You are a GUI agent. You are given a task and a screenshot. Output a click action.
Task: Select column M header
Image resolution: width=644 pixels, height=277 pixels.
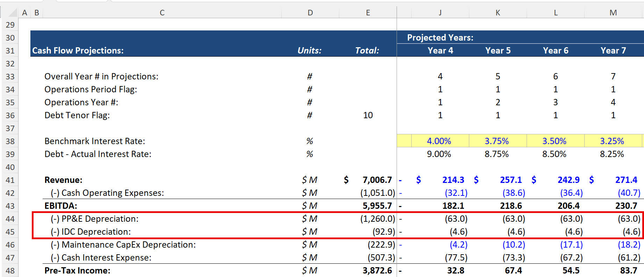[x=613, y=13]
